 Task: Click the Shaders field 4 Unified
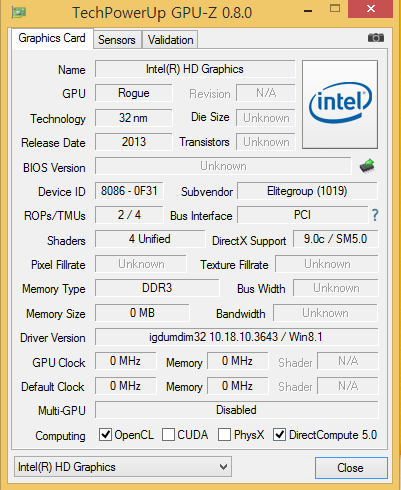(x=150, y=239)
